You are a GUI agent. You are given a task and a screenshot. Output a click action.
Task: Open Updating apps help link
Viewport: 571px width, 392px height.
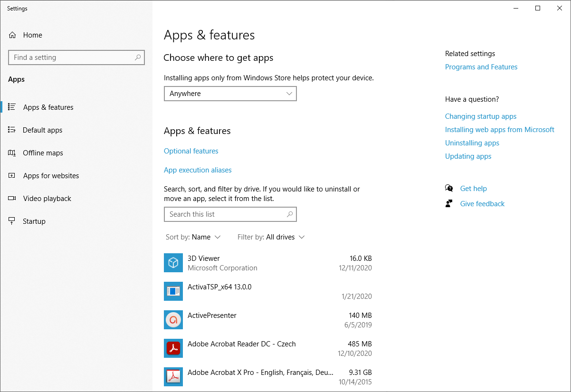pyautogui.click(x=468, y=156)
